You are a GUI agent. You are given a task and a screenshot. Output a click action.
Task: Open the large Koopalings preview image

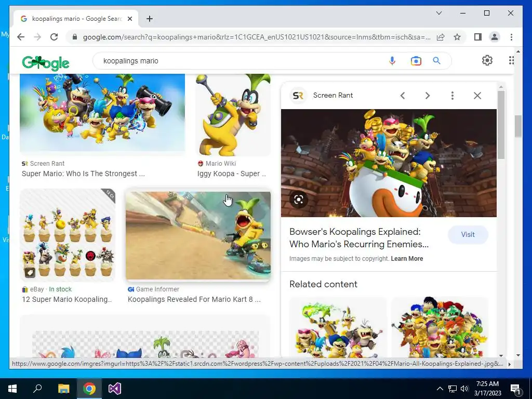[389, 163]
